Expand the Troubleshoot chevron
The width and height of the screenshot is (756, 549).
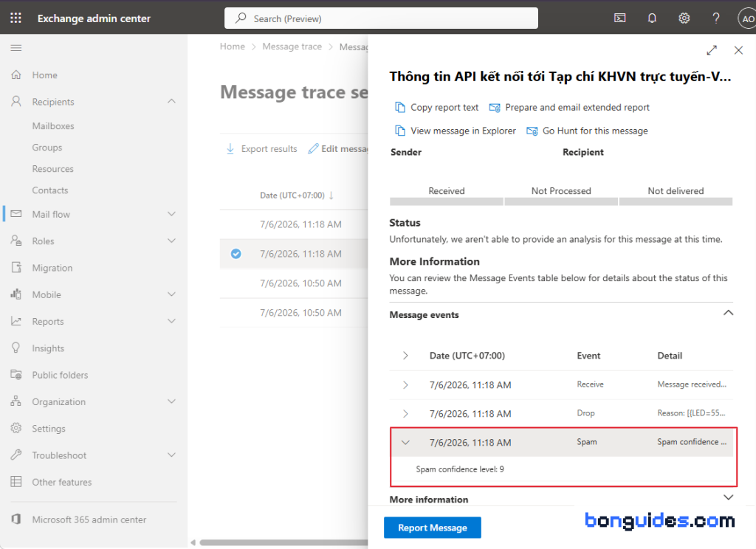171,455
